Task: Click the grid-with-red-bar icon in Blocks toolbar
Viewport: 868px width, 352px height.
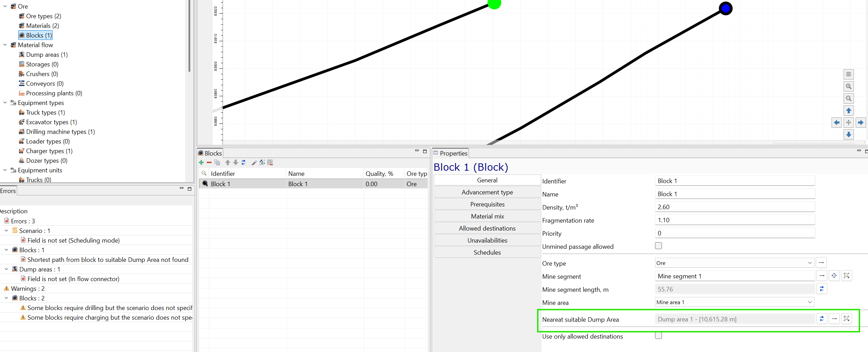Action: coord(270,162)
